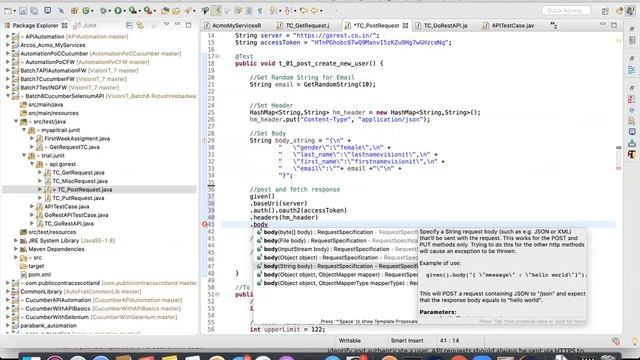Expand the APIAutomation project node
This screenshot has width=640, height=360.
pos(8,36)
